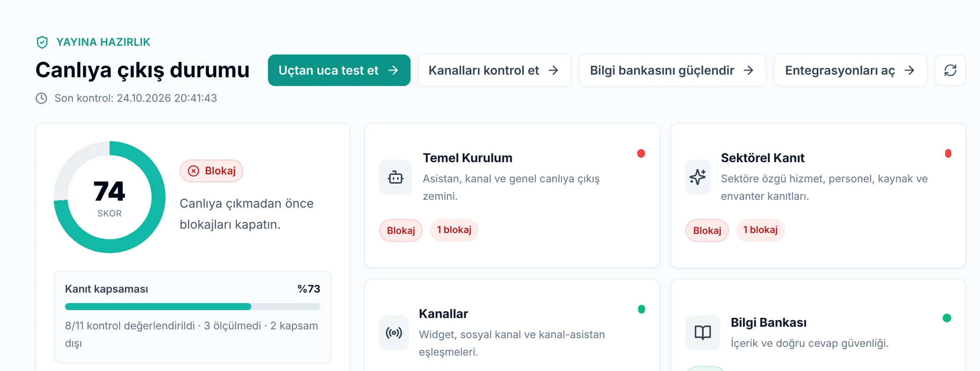The width and height of the screenshot is (980, 371).
Task: Click 1 blokaj badge in Sektörel Kanıt
Action: [760, 230]
